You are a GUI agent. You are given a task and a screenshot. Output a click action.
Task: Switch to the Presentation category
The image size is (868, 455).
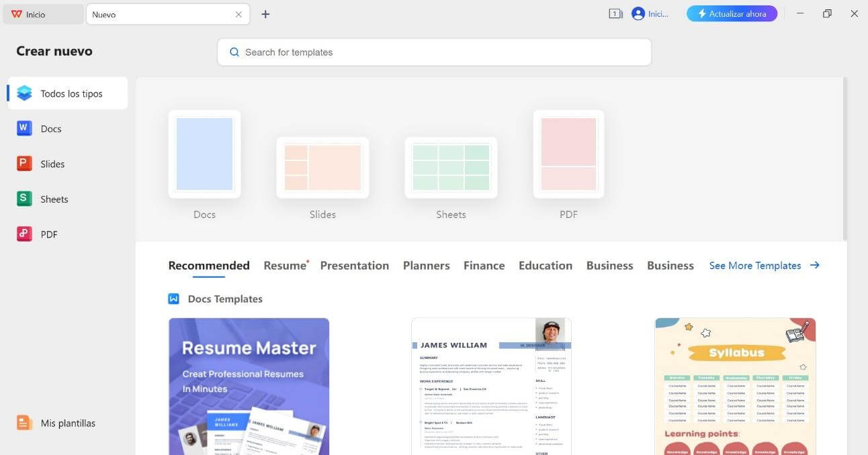[355, 265]
